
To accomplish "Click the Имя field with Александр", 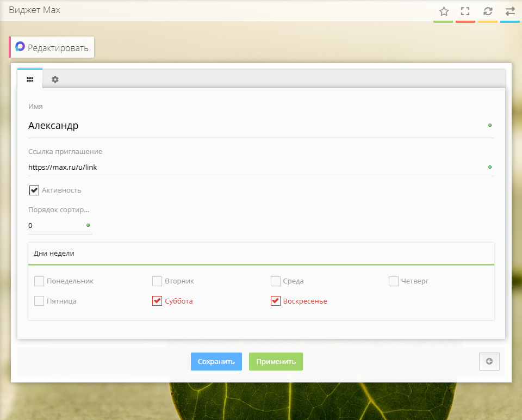I will 256,126.
